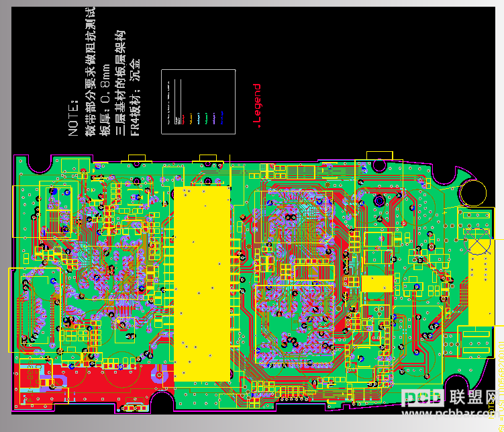Click the blue crossed circle symbol at the right edge
Viewport: 504px width, 432px height.
(477, 242)
